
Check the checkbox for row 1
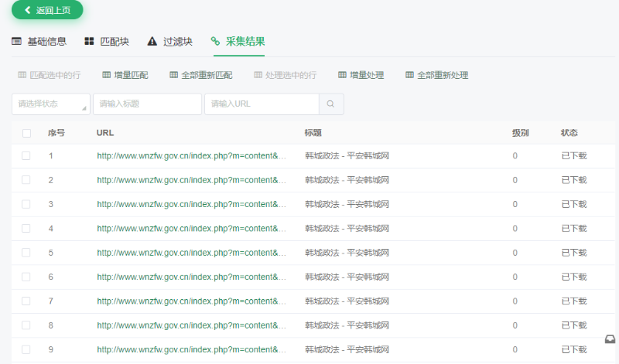[26, 155]
